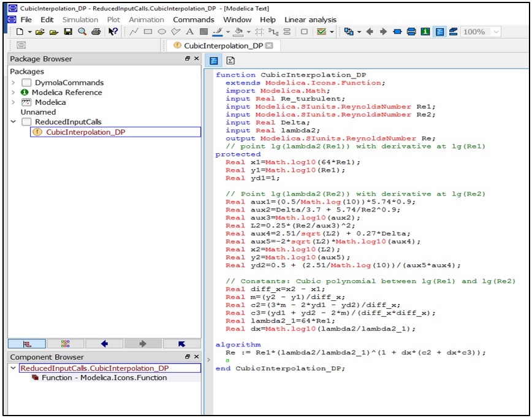Click the tree view button below Package Browser
The width and height of the screenshot is (532, 418).
tap(27, 344)
